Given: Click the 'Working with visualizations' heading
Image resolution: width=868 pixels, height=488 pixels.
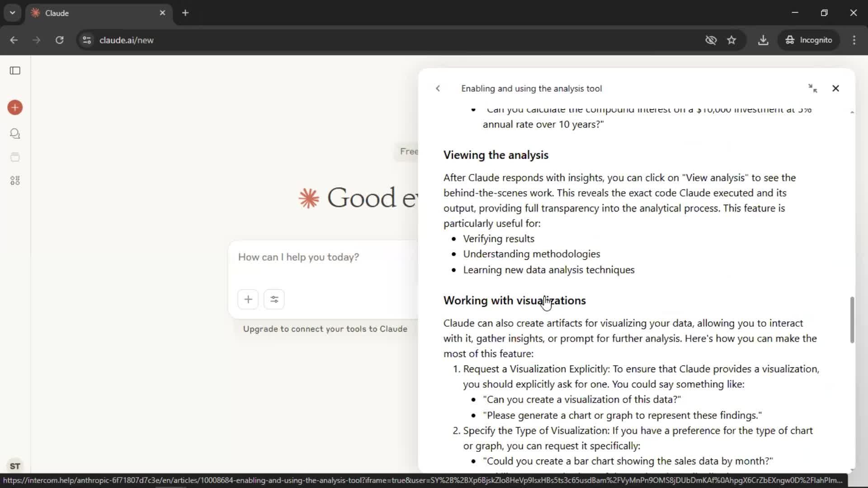Looking at the screenshot, I should tap(514, 300).
